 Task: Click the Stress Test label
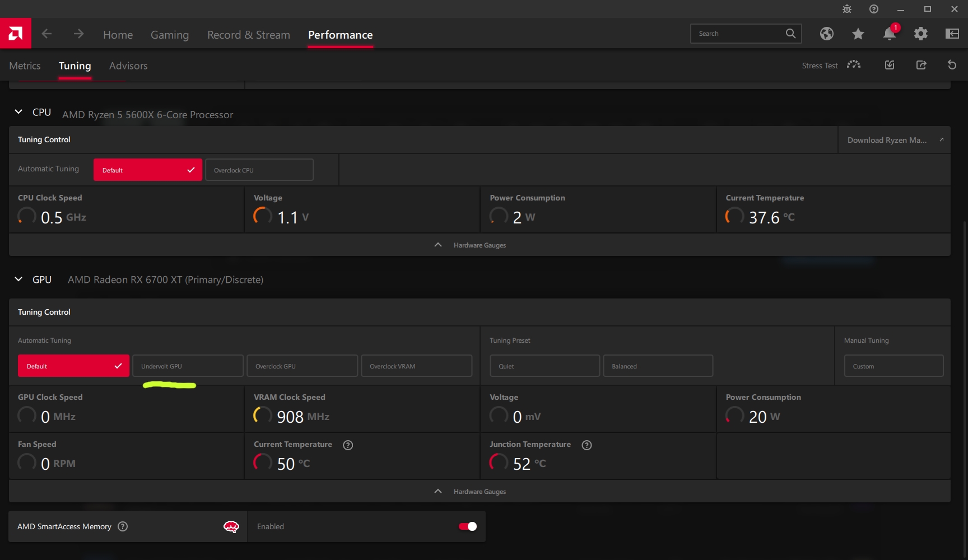pos(820,66)
